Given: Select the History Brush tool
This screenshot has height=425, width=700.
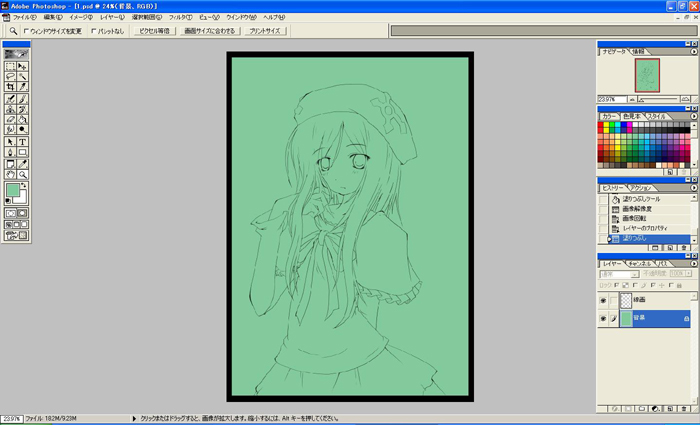Looking at the screenshot, I should click(22, 109).
